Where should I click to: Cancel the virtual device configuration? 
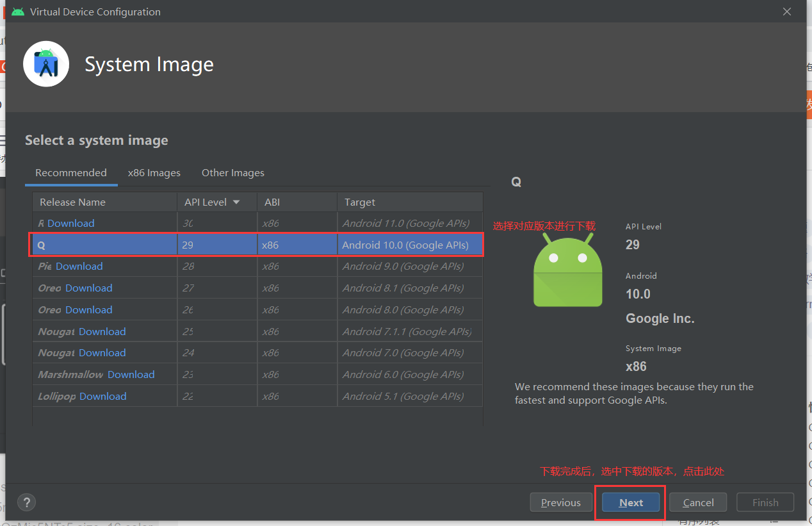pyautogui.click(x=698, y=502)
